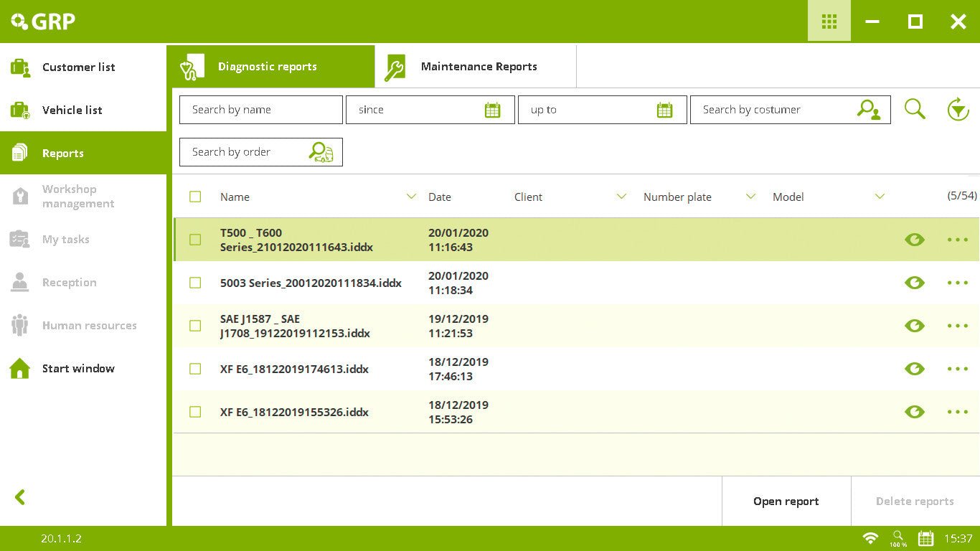Viewport: 980px width, 551px height.
Task: Open the apps grid menu icon
Action: click(829, 22)
